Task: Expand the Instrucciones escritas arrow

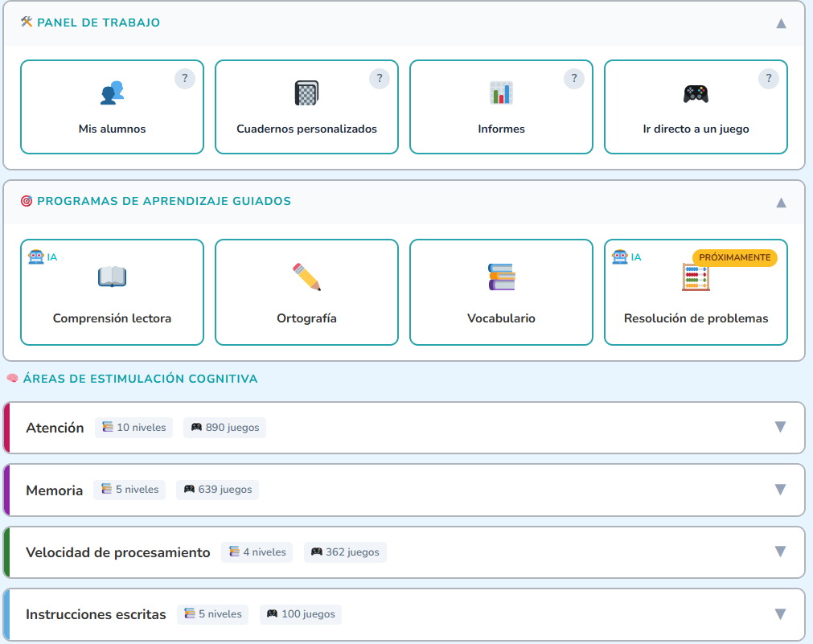Action: pyautogui.click(x=780, y=614)
